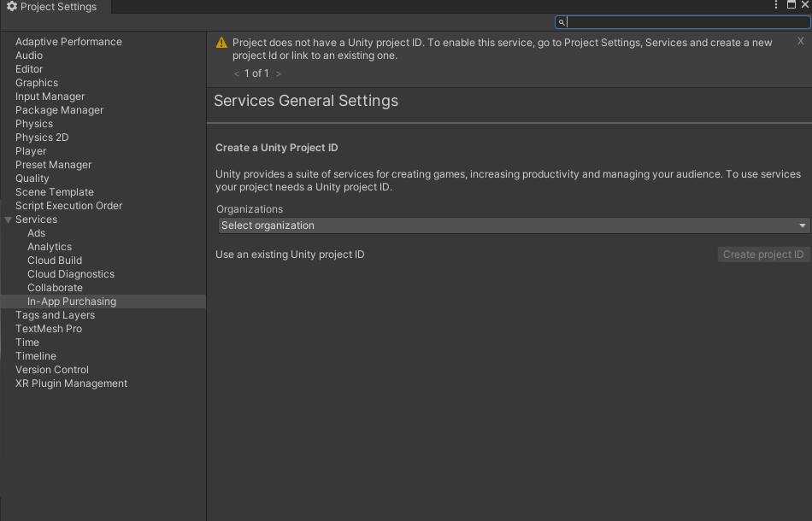Select Input Manager category
The image size is (812, 521).
click(x=50, y=97)
